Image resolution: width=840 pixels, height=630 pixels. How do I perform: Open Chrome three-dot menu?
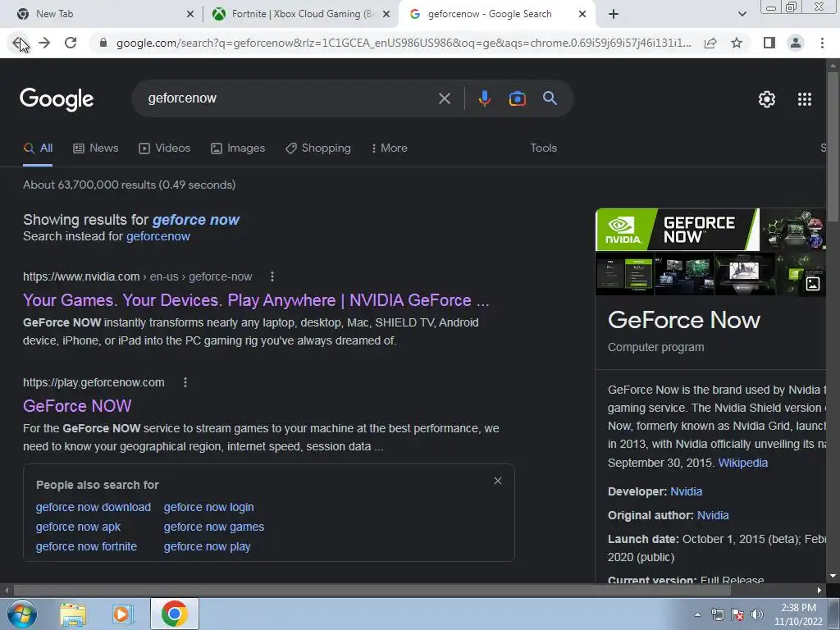click(x=822, y=43)
